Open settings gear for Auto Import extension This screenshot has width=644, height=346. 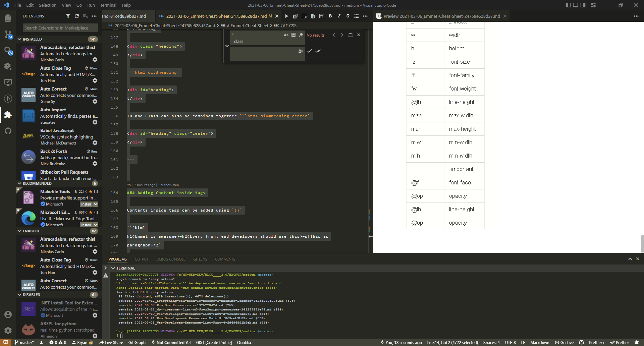pyautogui.click(x=95, y=122)
